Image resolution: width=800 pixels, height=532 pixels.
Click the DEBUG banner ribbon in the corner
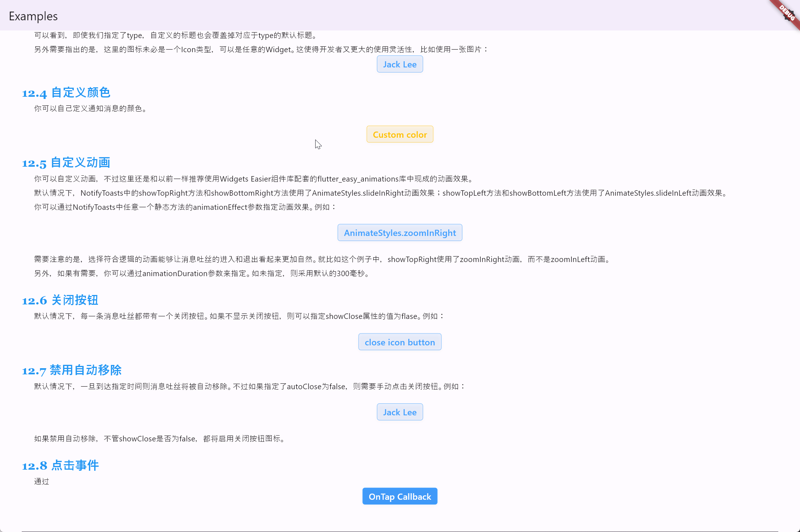click(x=787, y=13)
